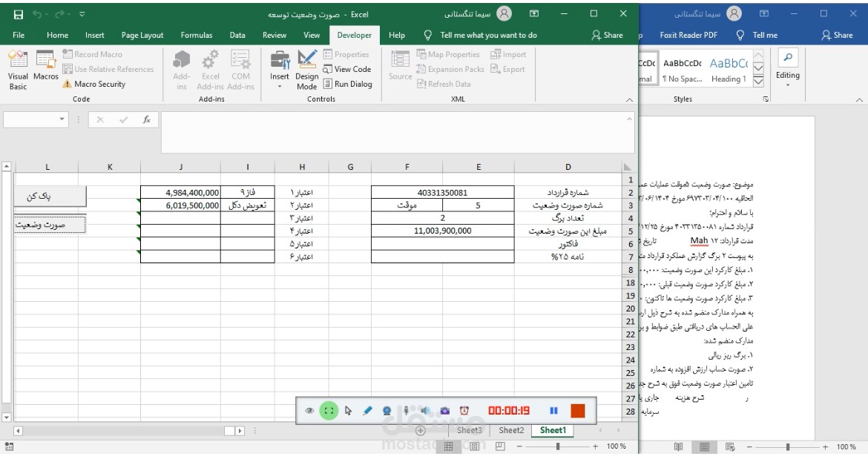Open the Name Box dropdown arrow
This screenshot has height=462, width=868.
click(62, 119)
